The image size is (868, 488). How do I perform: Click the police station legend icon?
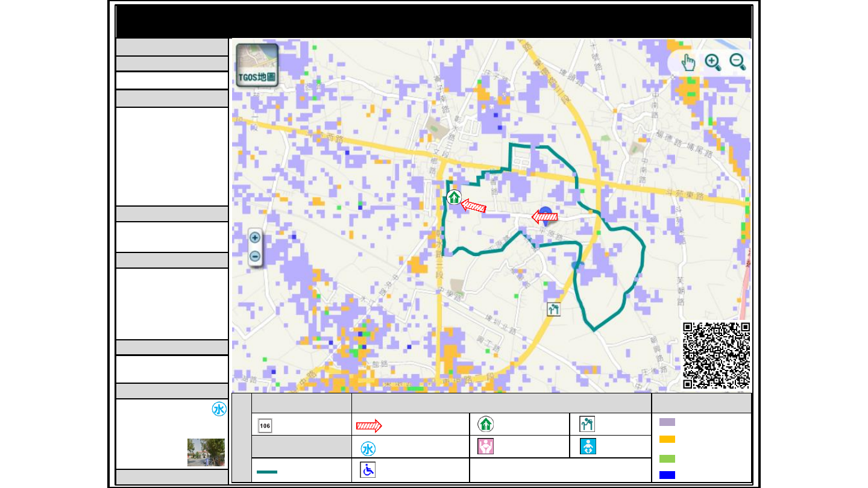tap(588, 424)
